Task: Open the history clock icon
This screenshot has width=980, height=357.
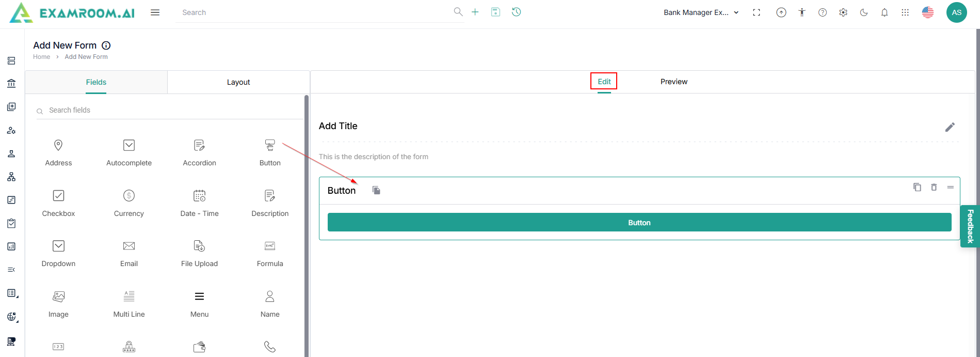Action: 516,12
